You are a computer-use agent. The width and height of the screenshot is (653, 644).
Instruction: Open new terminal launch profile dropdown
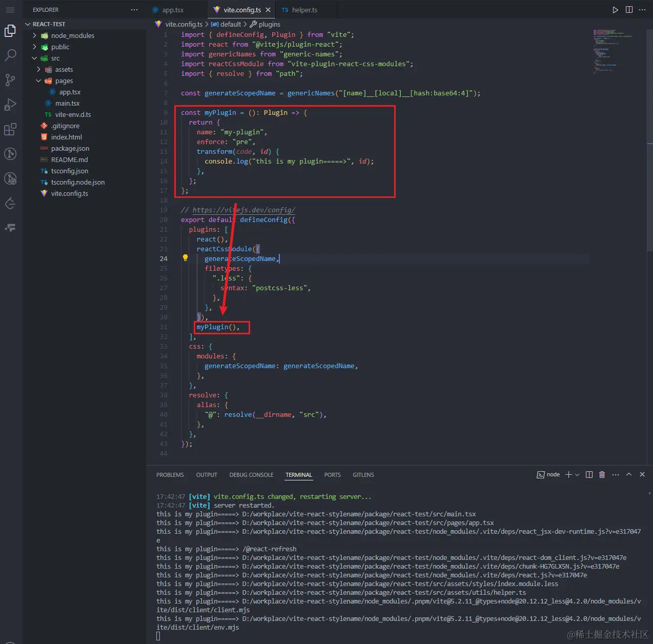point(578,475)
